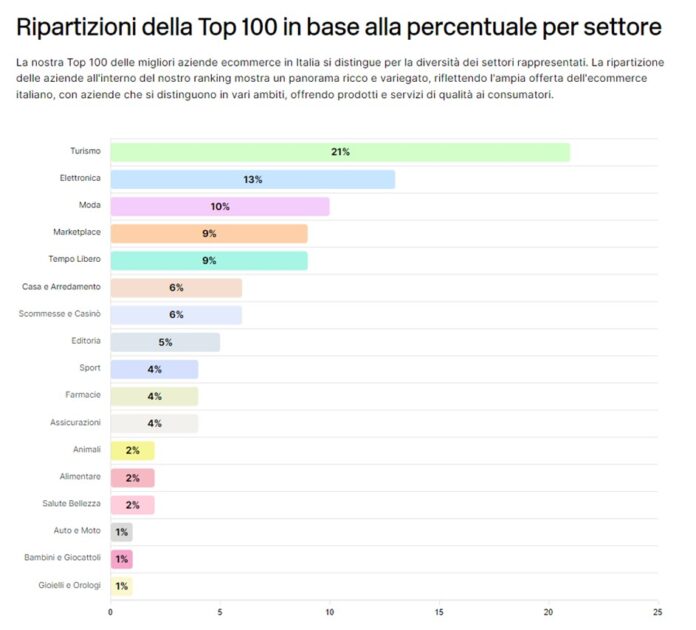Select the blue Elettronica 13% bar
This screenshot has height=630, width=696.
(253, 179)
